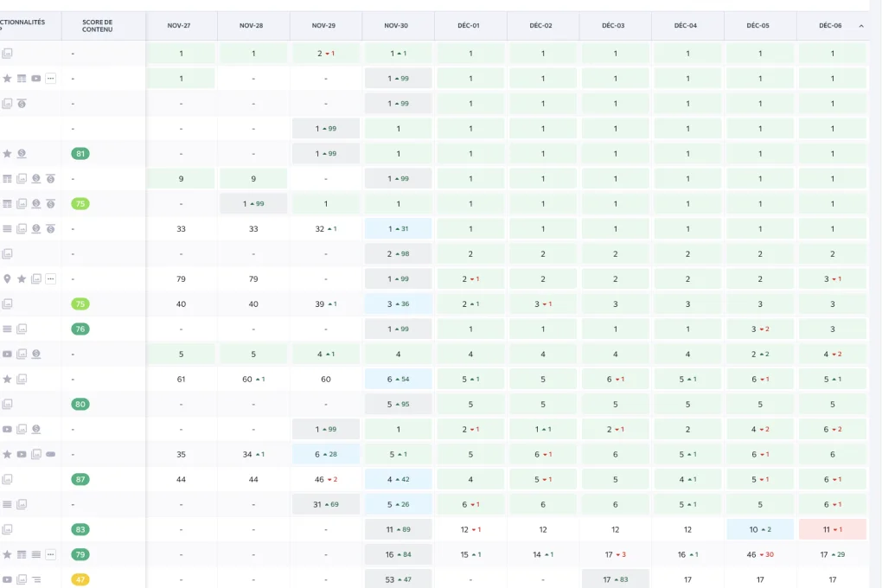Click the Score de contenu column header

[97, 26]
